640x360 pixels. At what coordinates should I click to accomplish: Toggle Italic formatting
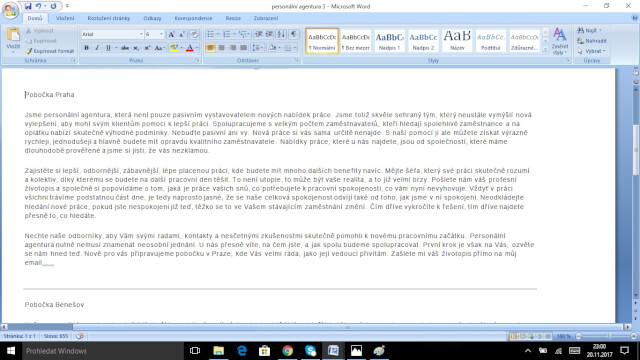97,48
